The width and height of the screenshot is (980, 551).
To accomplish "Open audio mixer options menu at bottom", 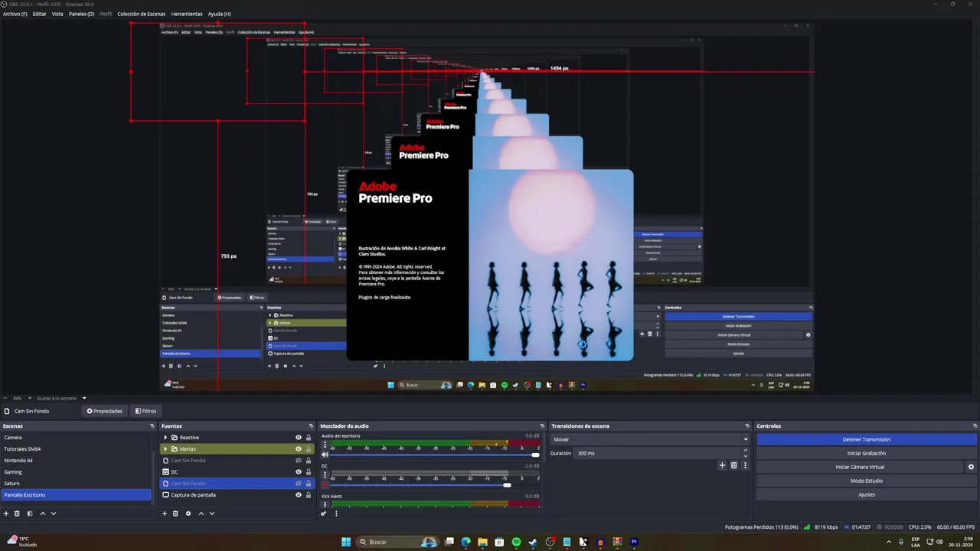I will [x=336, y=514].
